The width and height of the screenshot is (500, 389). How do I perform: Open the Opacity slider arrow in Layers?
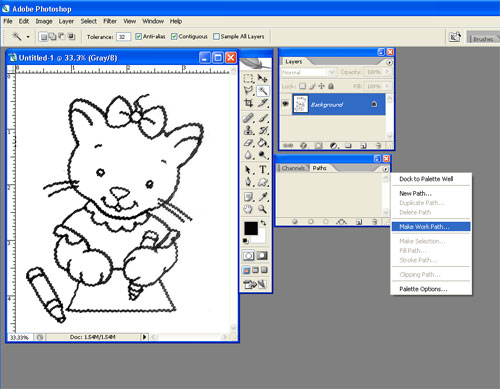[387, 72]
